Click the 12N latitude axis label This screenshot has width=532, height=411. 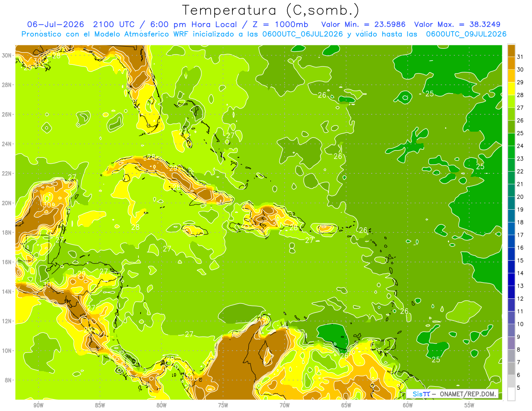click(x=6, y=321)
